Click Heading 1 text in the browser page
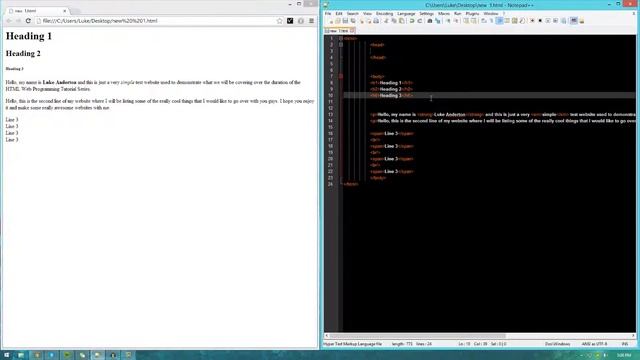 (29, 36)
